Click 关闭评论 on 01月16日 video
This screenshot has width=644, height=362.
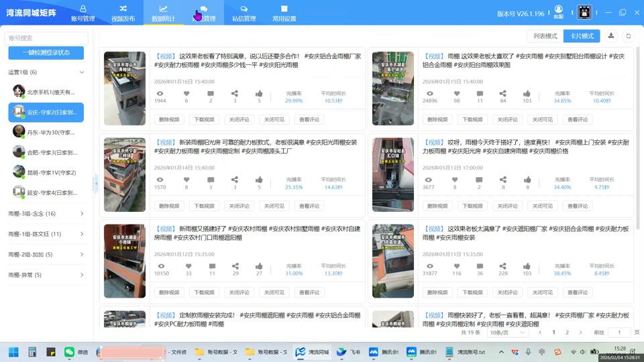coord(239,119)
